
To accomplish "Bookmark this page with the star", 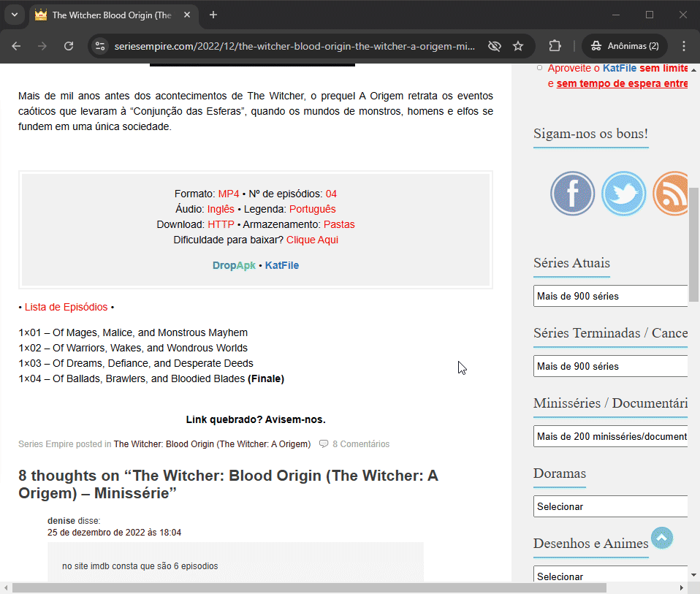I will pyautogui.click(x=518, y=46).
